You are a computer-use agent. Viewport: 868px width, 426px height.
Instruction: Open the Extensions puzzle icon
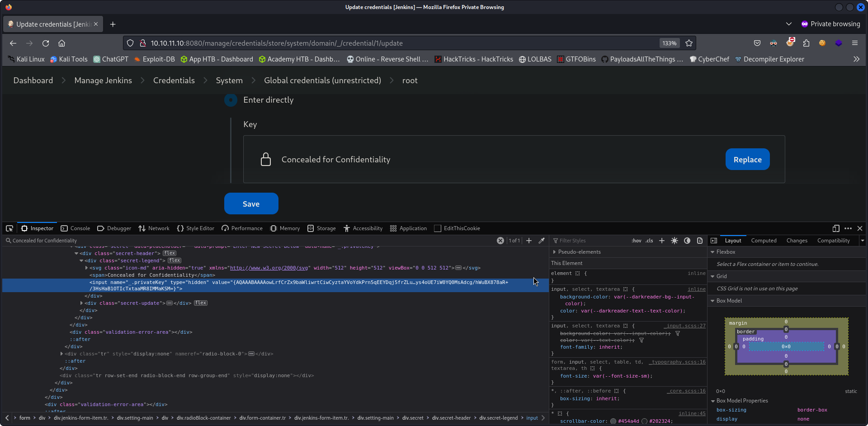pos(806,43)
